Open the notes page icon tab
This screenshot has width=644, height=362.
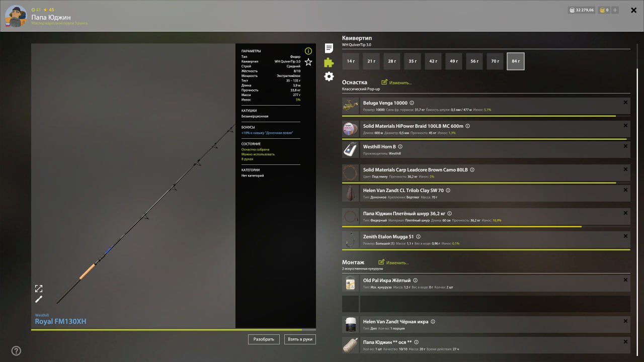pos(329,48)
